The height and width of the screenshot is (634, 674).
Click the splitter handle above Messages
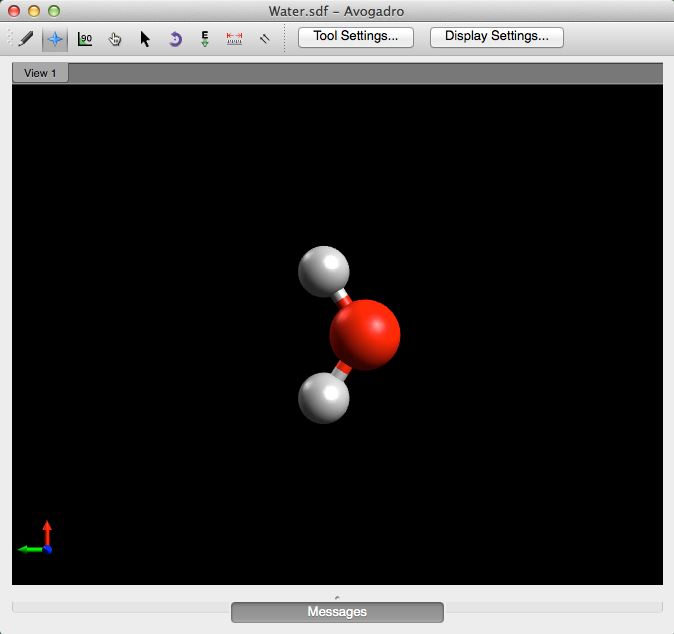(x=337, y=597)
